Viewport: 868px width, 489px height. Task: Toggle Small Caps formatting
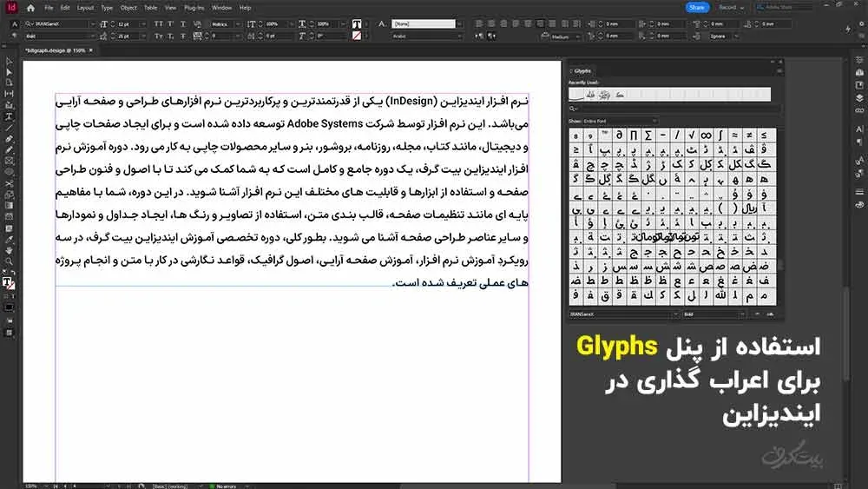(158, 36)
